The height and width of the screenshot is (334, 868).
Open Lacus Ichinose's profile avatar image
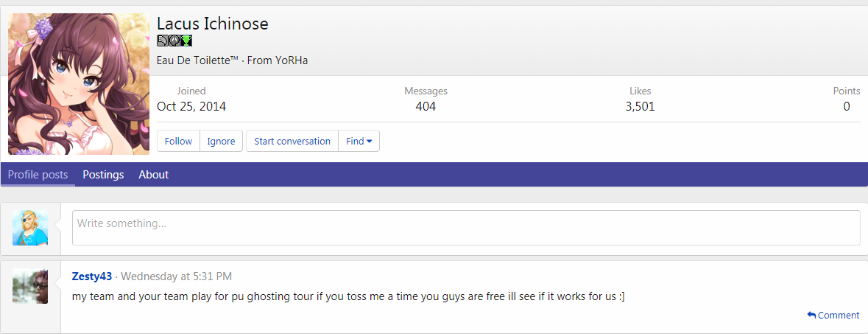click(79, 84)
